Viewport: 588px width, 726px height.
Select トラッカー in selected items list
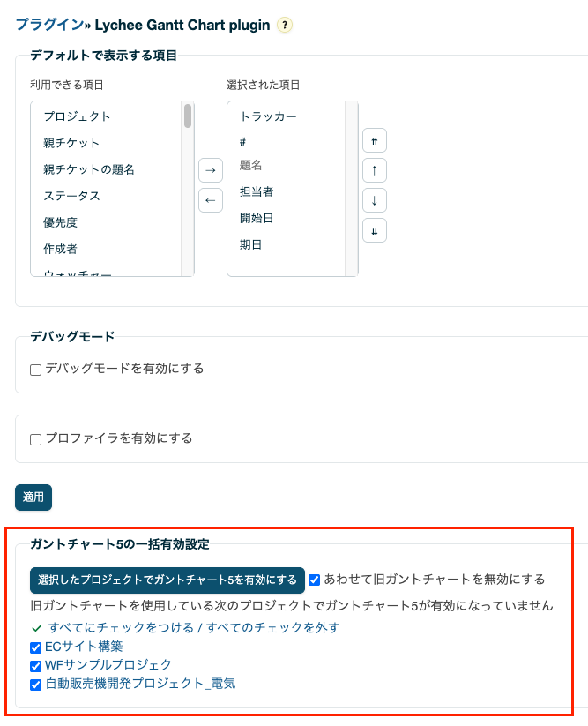pos(268,116)
